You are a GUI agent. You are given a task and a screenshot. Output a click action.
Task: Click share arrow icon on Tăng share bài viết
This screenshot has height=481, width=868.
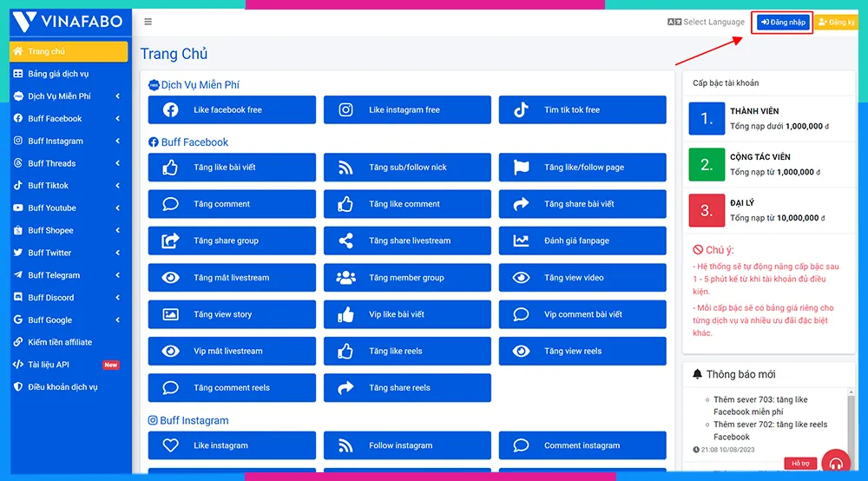(521, 204)
